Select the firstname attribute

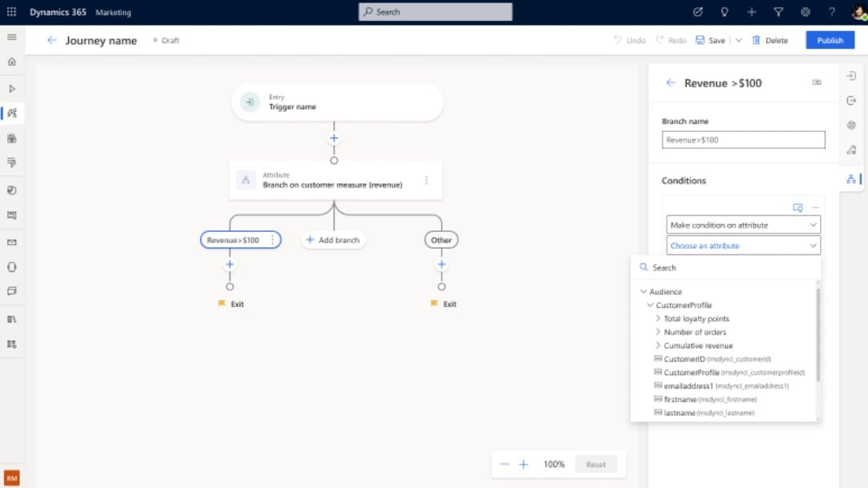[x=706, y=399]
